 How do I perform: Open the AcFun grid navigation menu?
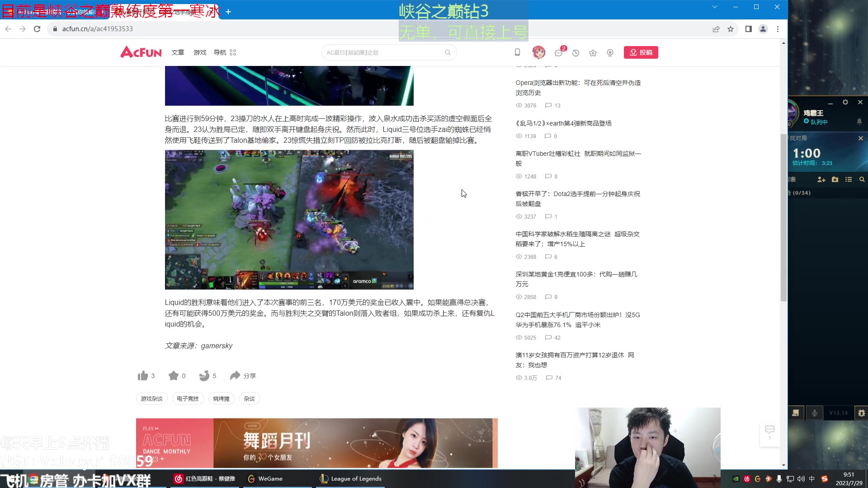[x=232, y=52]
